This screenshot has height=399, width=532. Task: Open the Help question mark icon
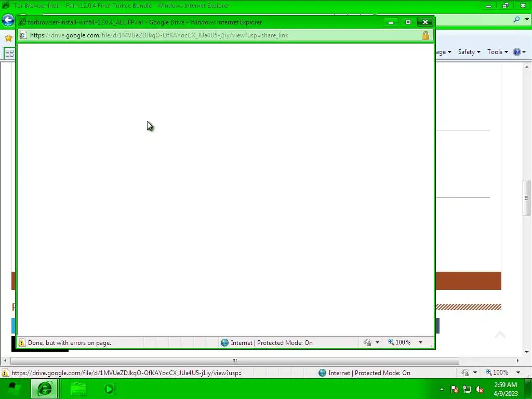point(516,52)
